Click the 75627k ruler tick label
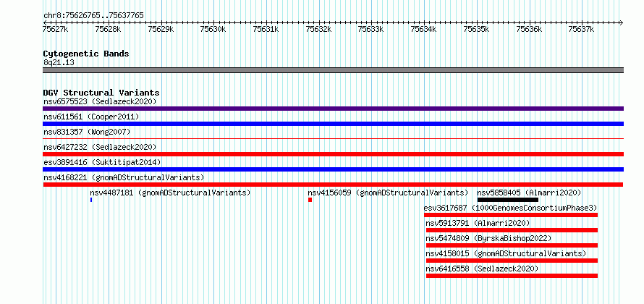This screenshot has width=644, height=304. coord(56,29)
